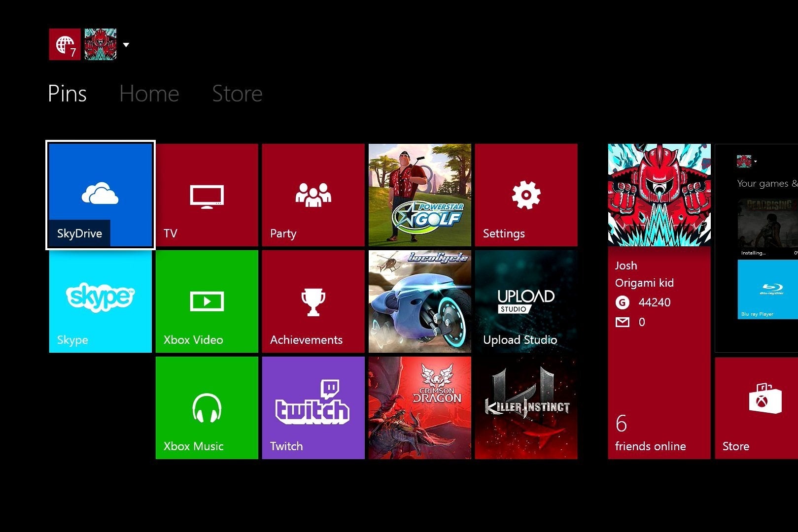
Task: Open Upload Studio
Action: tap(526, 300)
